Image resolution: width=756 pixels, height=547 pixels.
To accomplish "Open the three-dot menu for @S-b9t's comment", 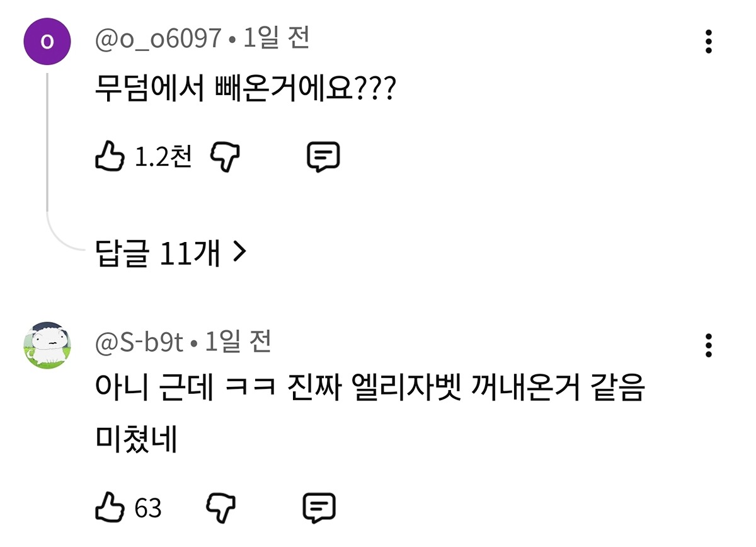I will pyautogui.click(x=709, y=346).
